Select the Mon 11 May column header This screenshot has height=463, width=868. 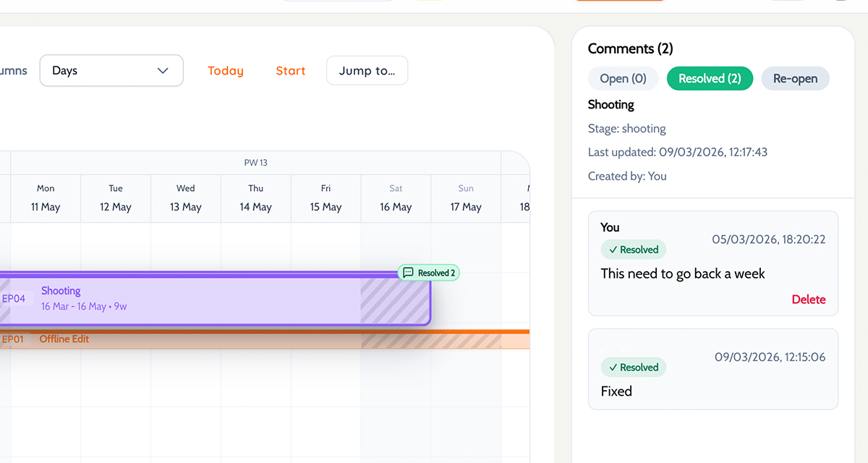pos(46,198)
